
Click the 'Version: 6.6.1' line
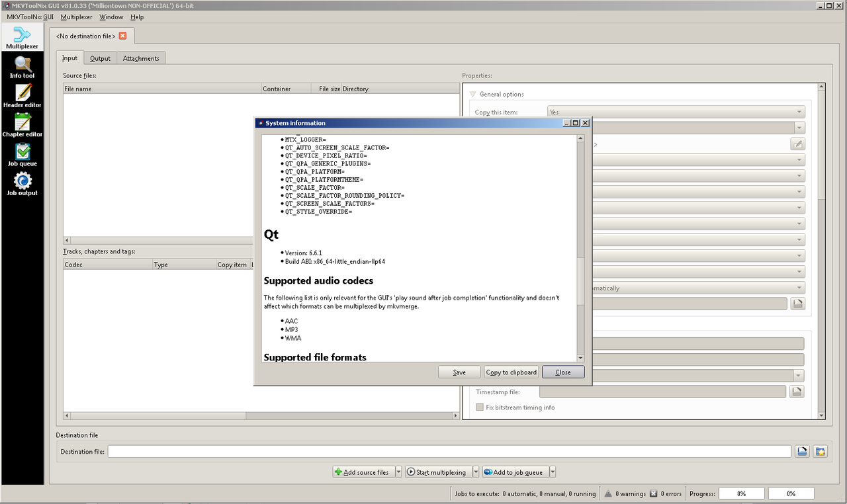tap(304, 253)
